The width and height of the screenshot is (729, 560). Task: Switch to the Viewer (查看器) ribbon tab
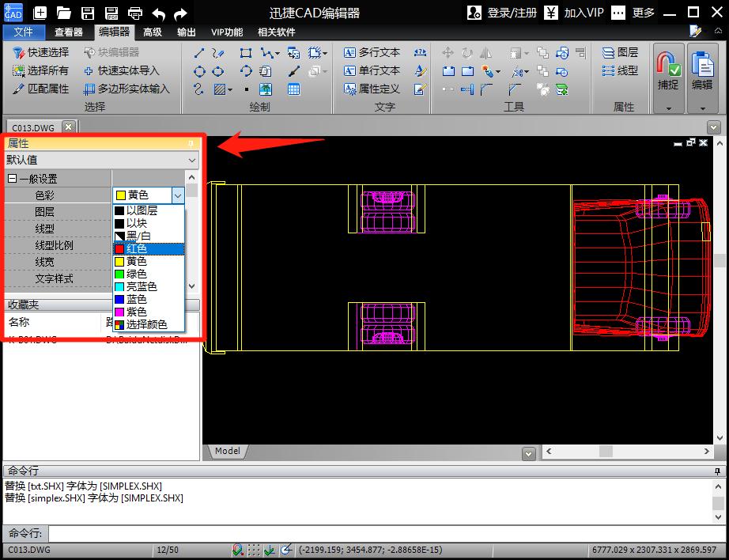click(x=69, y=32)
